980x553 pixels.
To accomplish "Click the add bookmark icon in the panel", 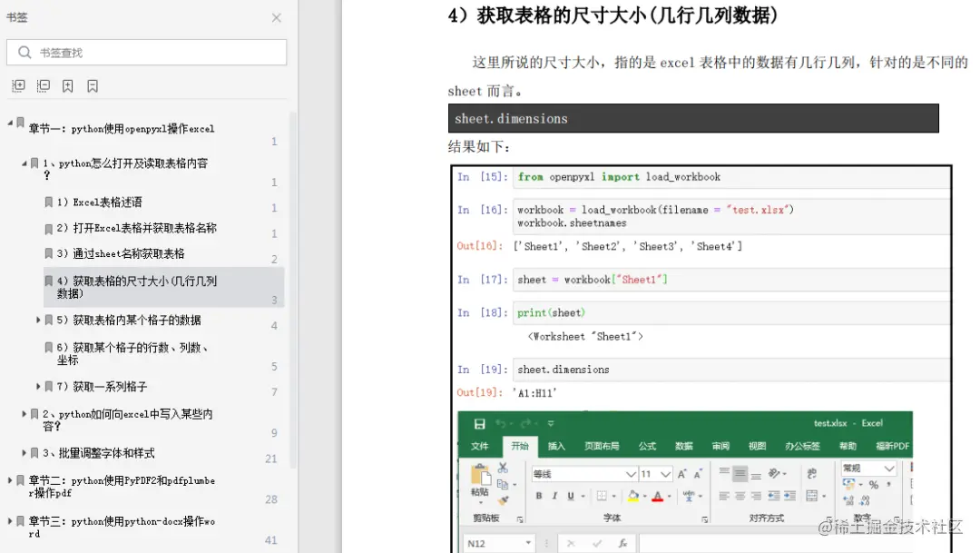I will click(x=67, y=84).
